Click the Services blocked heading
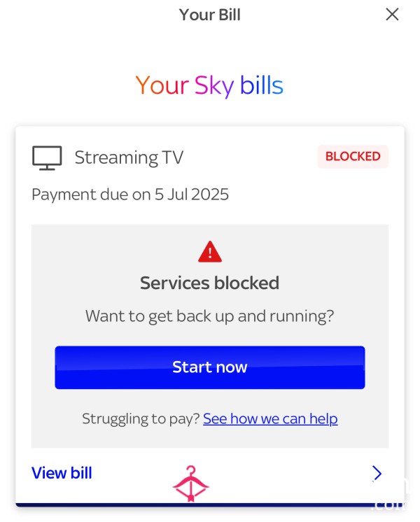Image resolution: width=420 pixels, height=522 pixels. point(210,283)
